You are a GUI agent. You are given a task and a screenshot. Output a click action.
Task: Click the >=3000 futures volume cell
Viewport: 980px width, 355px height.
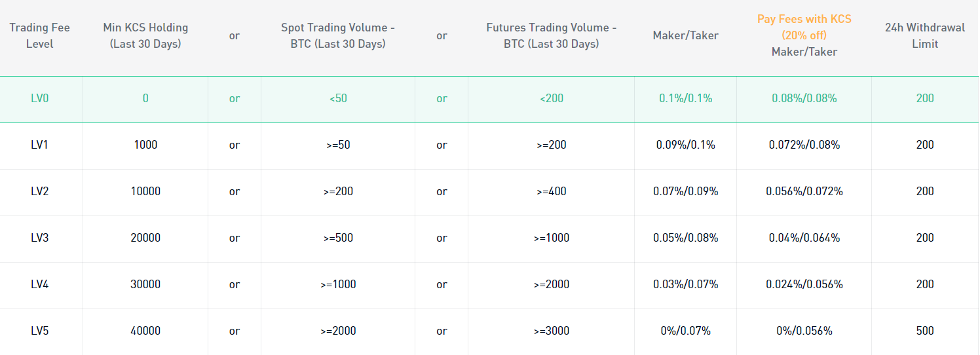552,331
